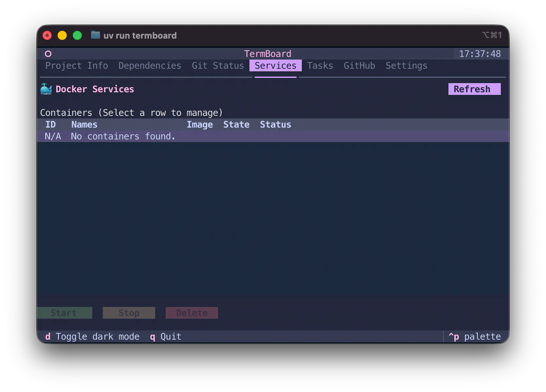Viewport: 546px width, 392px height.
Task: Refresh the Docker services list
Action: coord(474,89)
